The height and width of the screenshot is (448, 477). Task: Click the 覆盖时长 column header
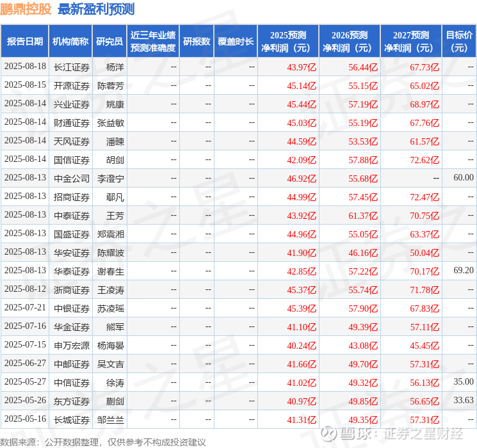point(236,42)
